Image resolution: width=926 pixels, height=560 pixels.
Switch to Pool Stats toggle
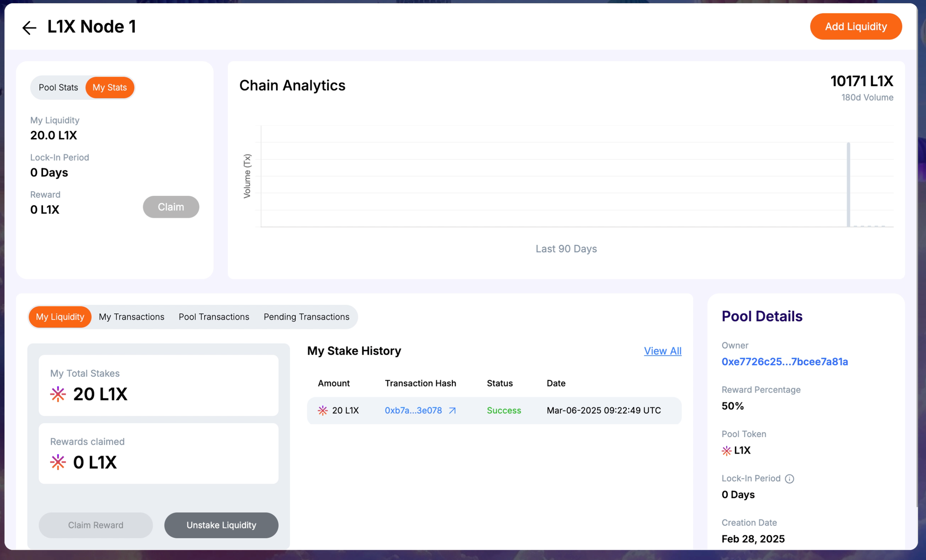click(x=58, y=87)
